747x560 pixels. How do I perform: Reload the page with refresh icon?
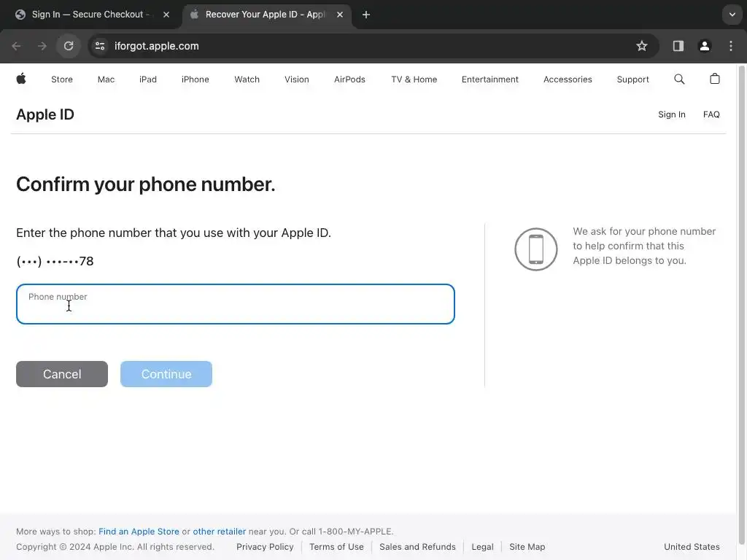69,46
